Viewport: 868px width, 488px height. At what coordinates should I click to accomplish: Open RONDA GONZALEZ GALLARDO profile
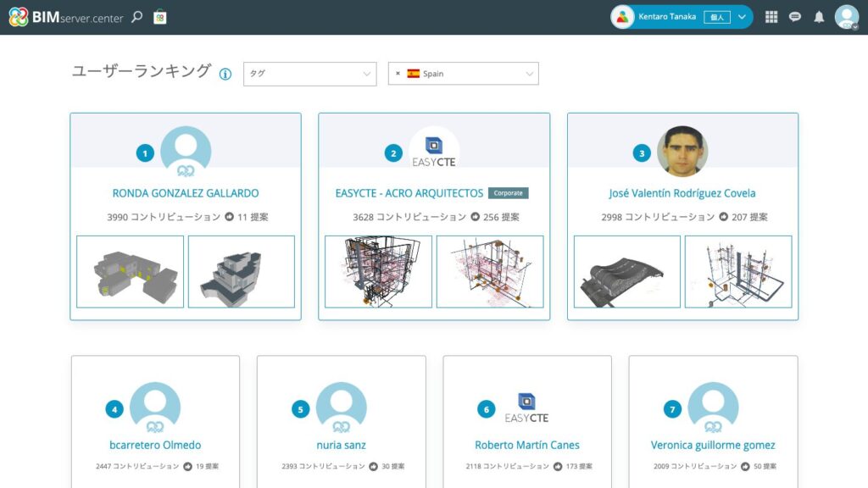pos(186,193)
